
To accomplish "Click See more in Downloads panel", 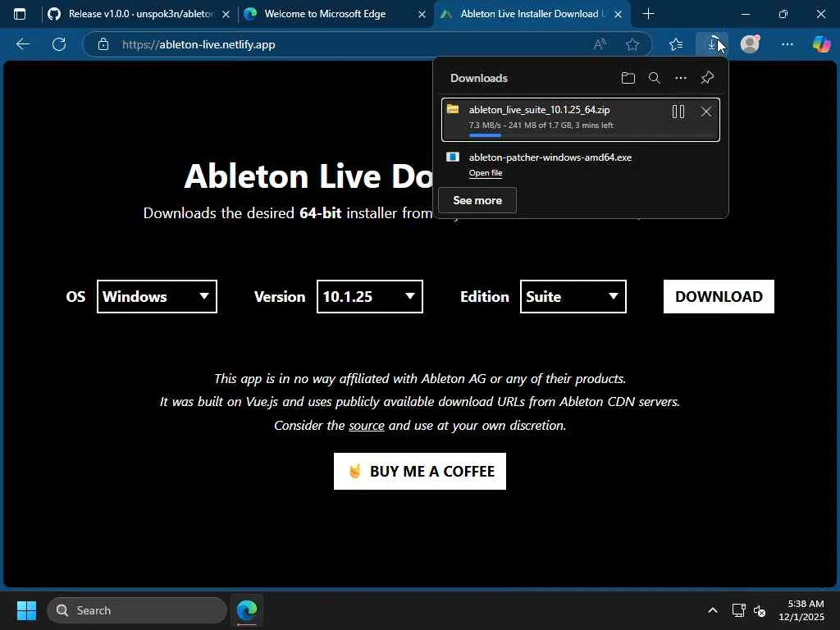I will coord(477,200).
